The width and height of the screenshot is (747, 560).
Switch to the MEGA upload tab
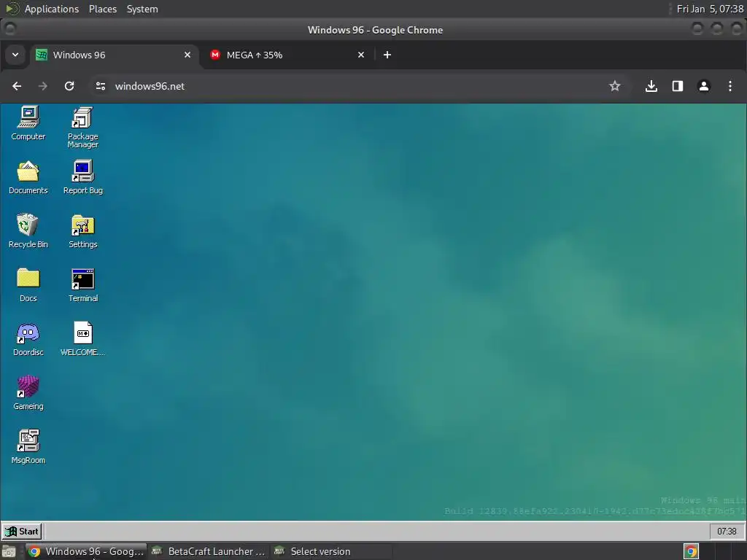click(287, 55)
